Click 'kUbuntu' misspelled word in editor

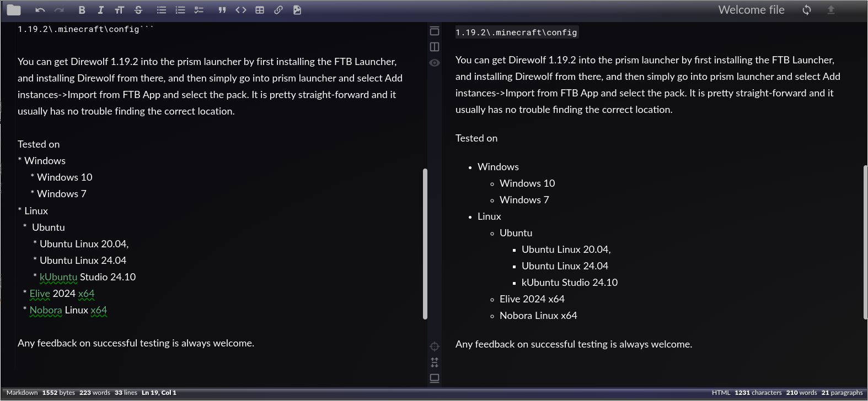click(x=58, y=277)
